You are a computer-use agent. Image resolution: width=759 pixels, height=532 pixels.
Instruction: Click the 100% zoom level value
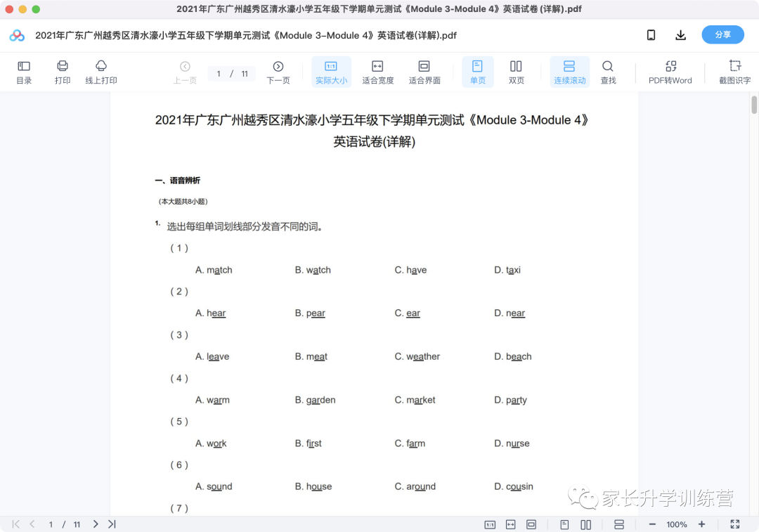click(x=677, y=525)
